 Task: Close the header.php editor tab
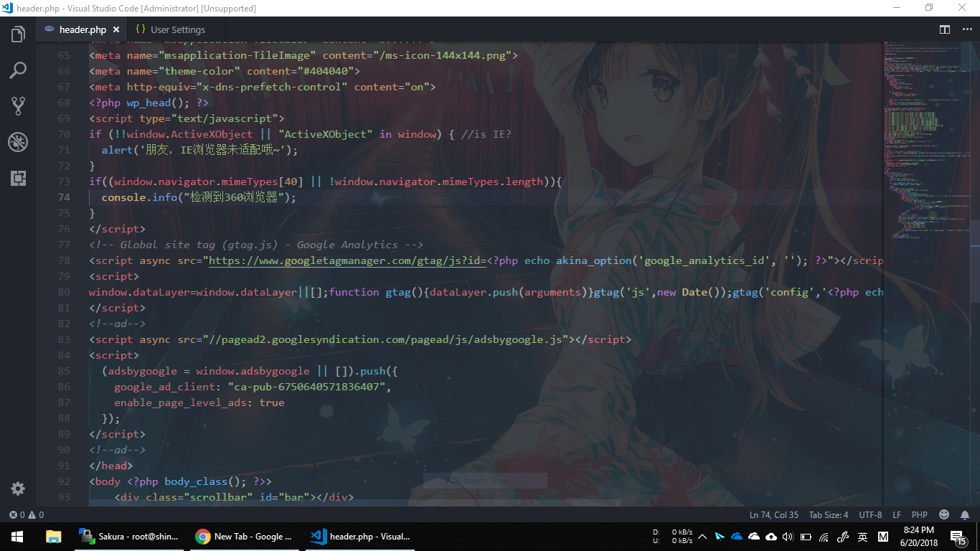click(117, 29)
